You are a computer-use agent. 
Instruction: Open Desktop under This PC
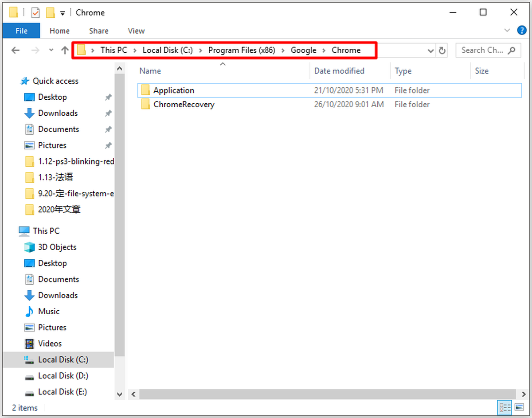pyautogui.click(x=52, y=263)
